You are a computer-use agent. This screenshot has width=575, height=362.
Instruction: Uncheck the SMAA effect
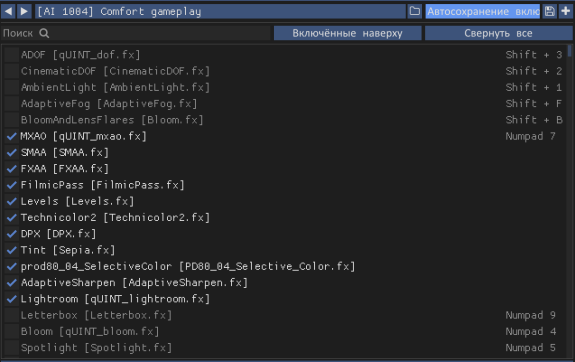pyautogui.click(x=12, y=153)
